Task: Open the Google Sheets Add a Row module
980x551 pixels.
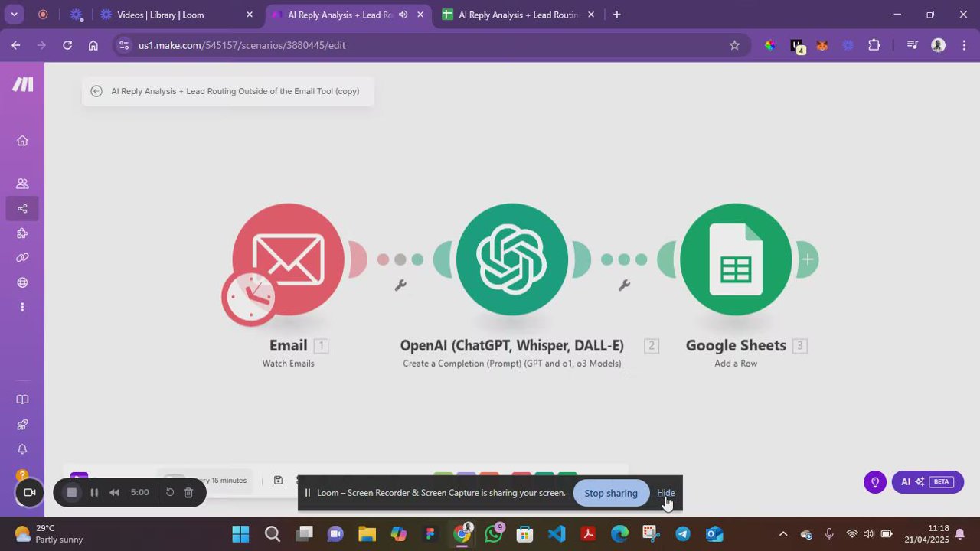Action: 736,259
